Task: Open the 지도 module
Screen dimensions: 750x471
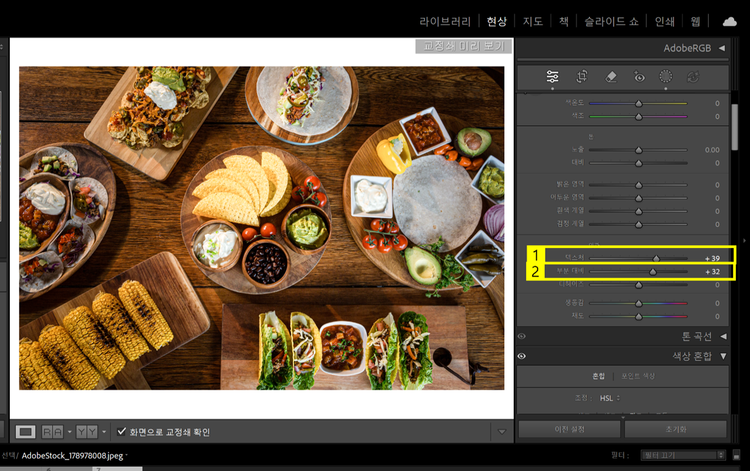Action: tap(533, 22)
